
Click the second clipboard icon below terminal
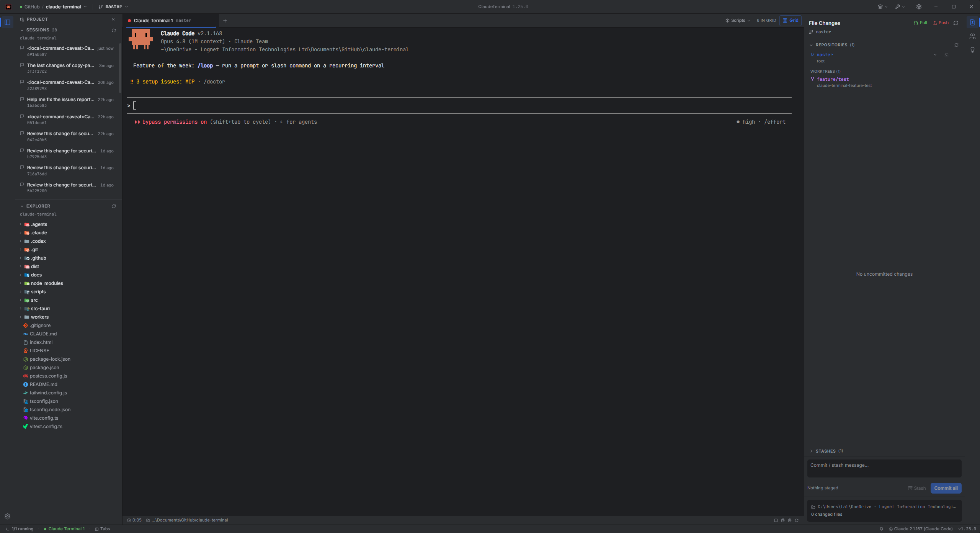tap(790, 521)
